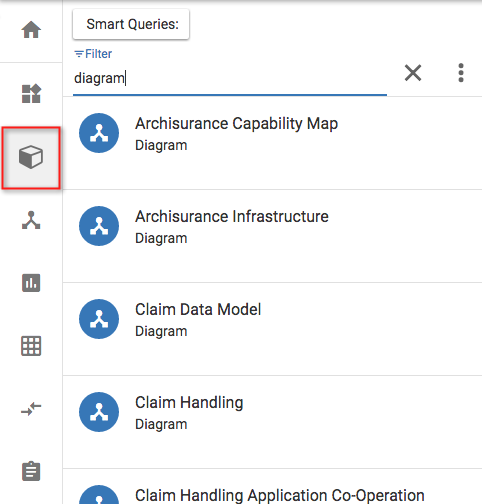Screen dimensions: 482x504
Task: Open the Claim Data Model diagram
Action: point(272,329)
